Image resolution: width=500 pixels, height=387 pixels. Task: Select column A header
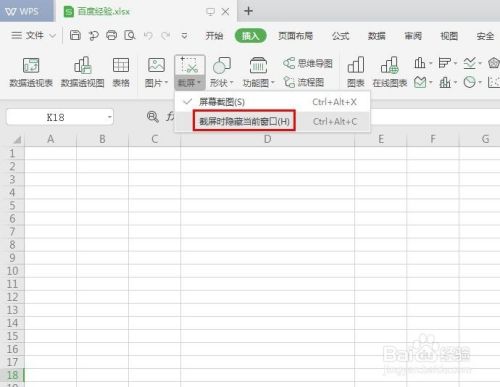[51, 139]
